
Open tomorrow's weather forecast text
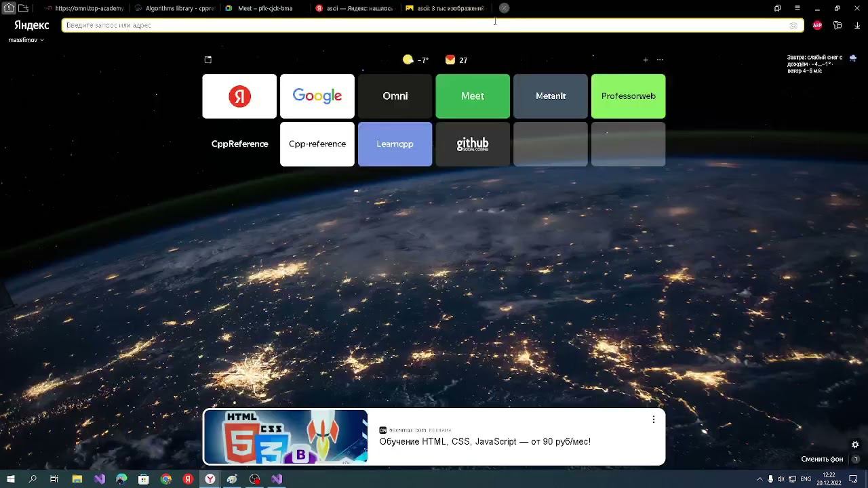tap(814, 64)
